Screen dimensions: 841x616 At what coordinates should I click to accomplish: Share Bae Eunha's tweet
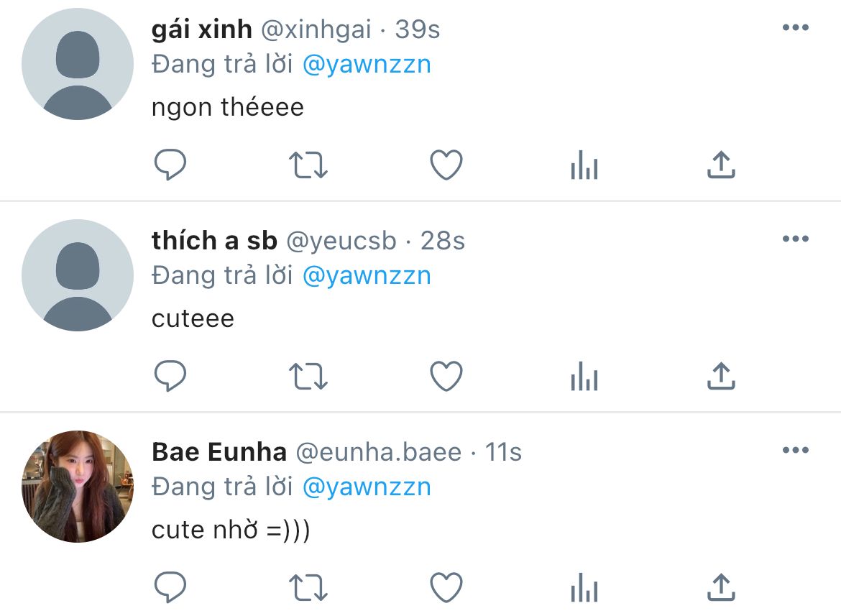click(x=722, y=587)
